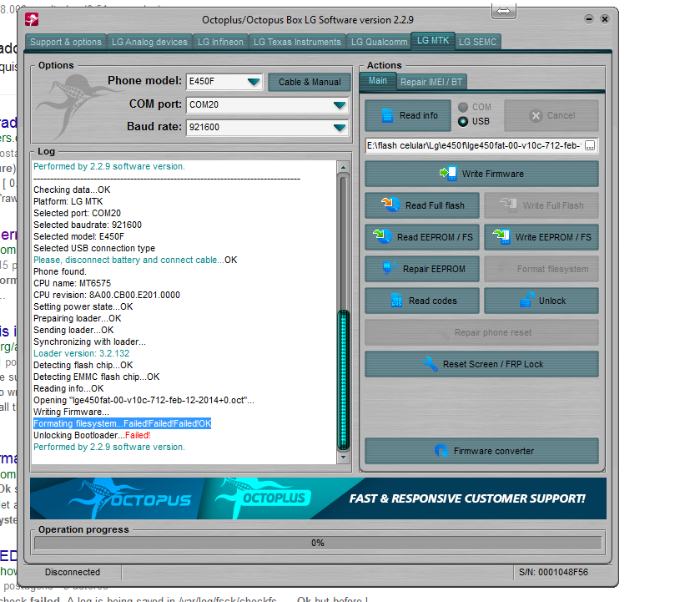Click the firmware file path field
Viewport: 700px width, 602px height.
click(x=474, y=145)
